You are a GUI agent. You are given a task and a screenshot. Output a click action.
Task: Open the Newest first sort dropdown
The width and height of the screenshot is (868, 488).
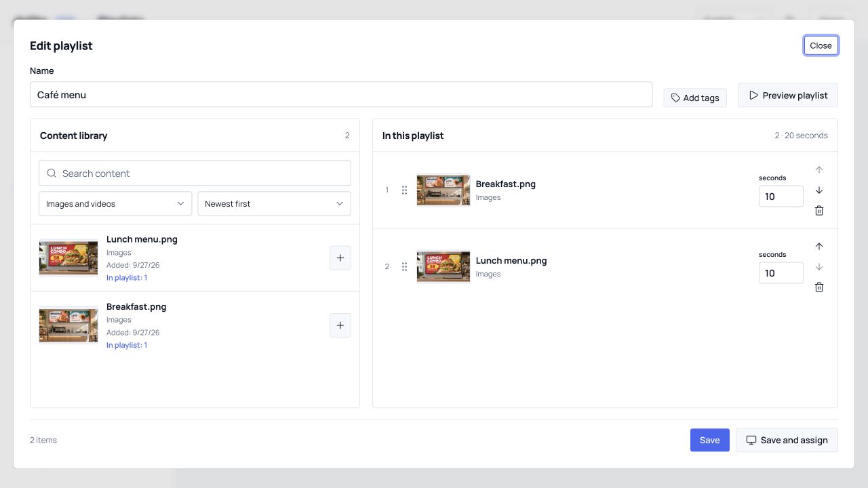(x=275, y=204)
